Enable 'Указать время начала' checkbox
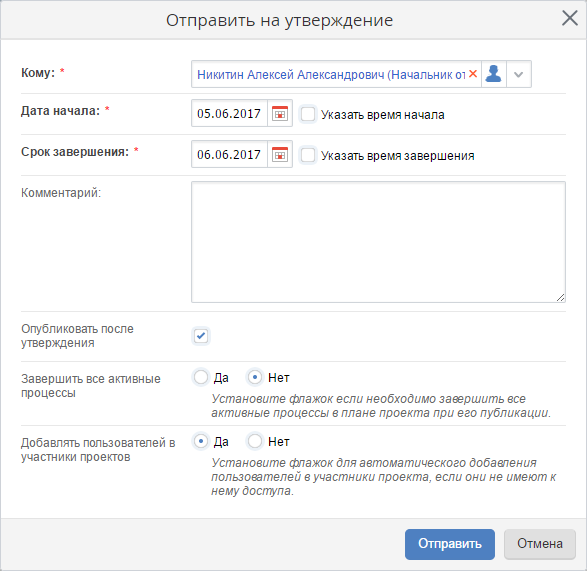 (308, 114)
